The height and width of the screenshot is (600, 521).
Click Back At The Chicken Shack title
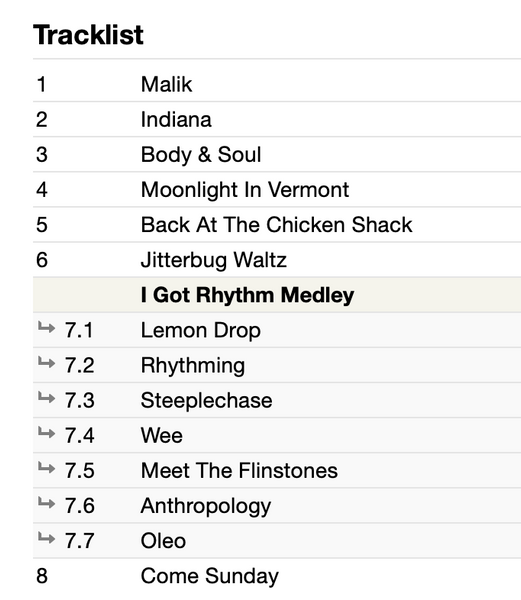277,225
